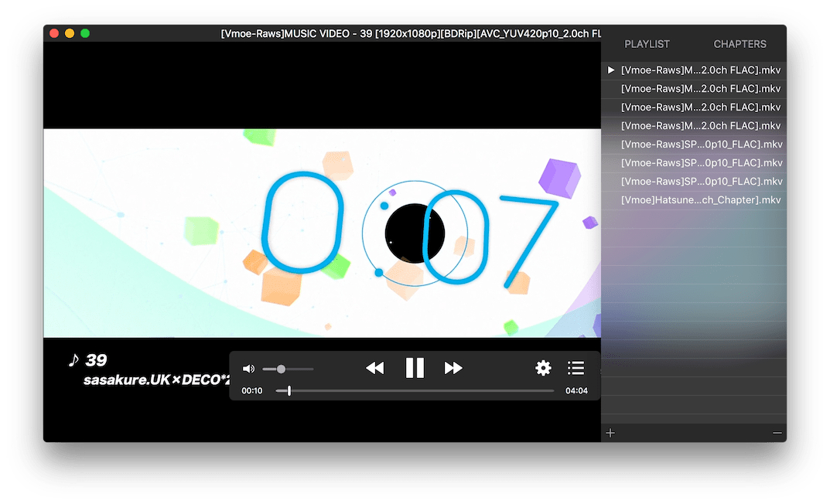Rewind playback with the double-left arrow

374,369
